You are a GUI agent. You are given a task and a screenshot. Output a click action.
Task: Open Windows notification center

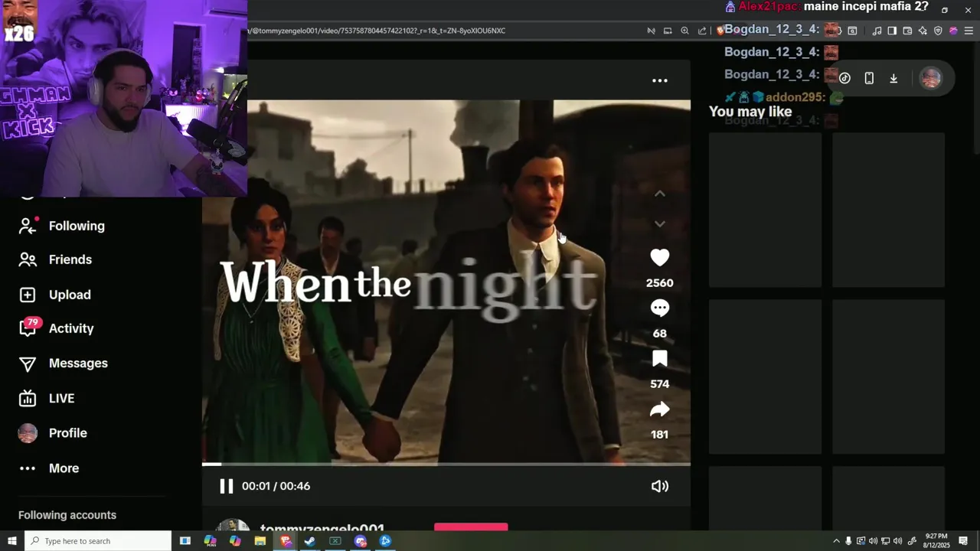tap(963, 541)
